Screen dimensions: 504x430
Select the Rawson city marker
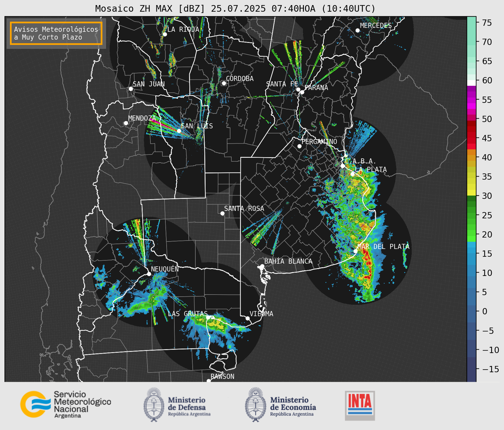point(209,381)
